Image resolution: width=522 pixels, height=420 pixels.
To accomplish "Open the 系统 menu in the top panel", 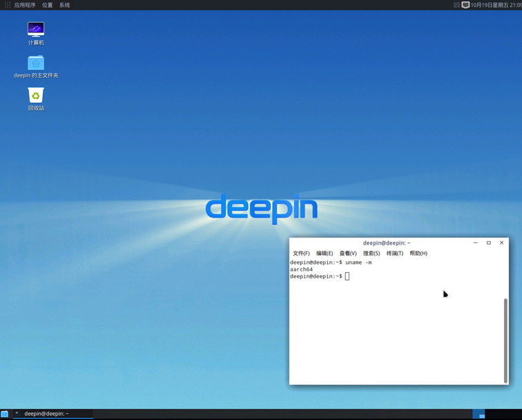I will tap(65, 5).
